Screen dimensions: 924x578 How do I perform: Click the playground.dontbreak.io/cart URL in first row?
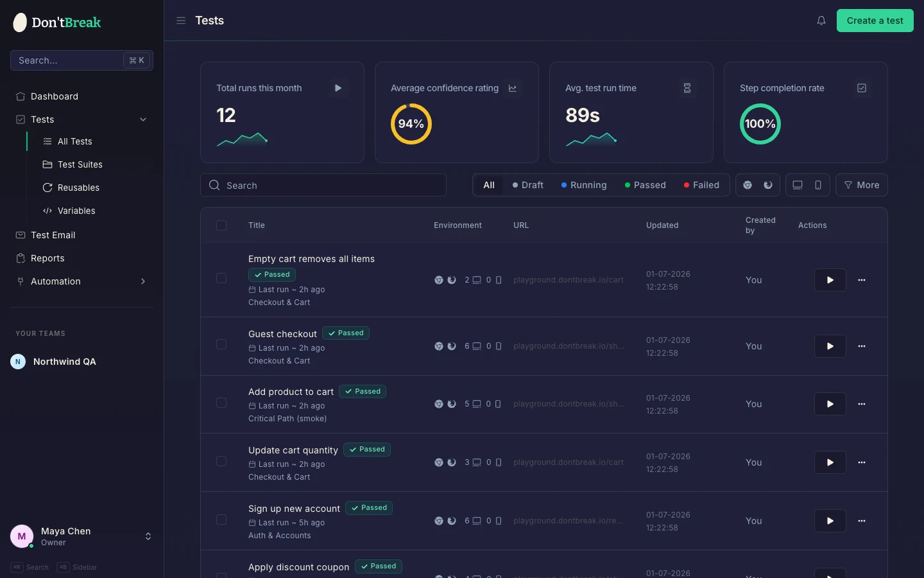click(x=569, y=280)
